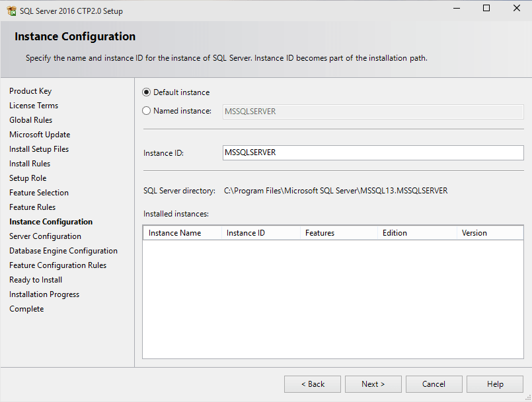Screen dimensions: 532x402
Task: Click the Features column header
Action: tap(339, 233)
